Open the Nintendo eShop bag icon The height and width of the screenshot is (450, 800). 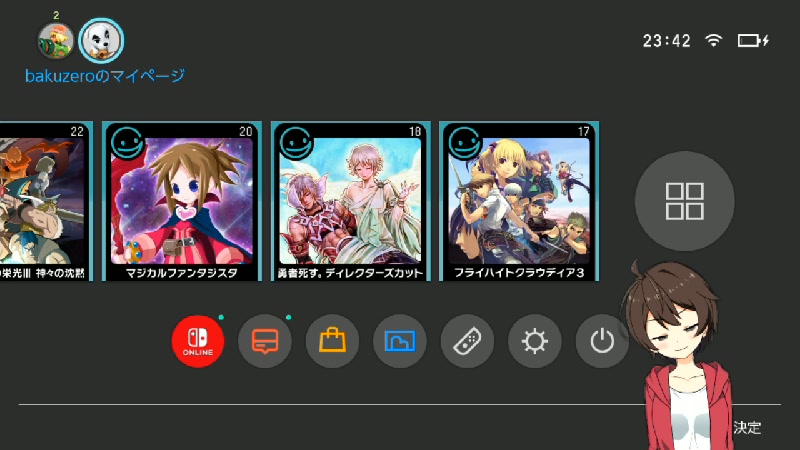[332, 341]
